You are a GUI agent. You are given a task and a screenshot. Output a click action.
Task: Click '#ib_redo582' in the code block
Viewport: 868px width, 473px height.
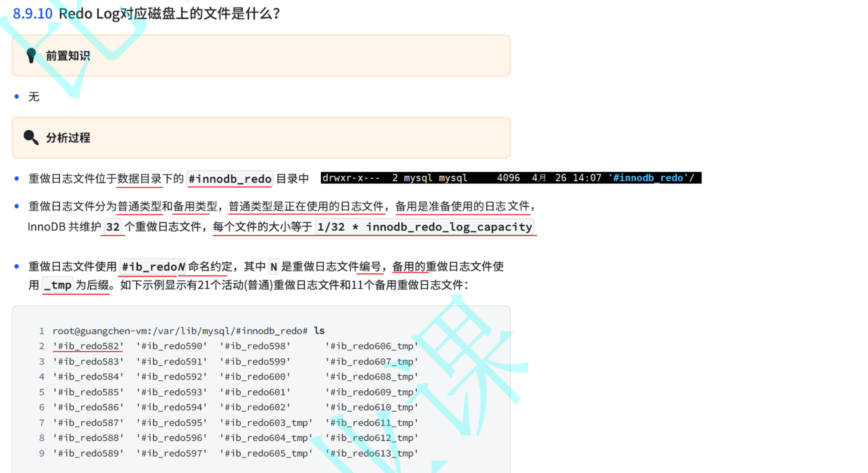click(88, 346)
